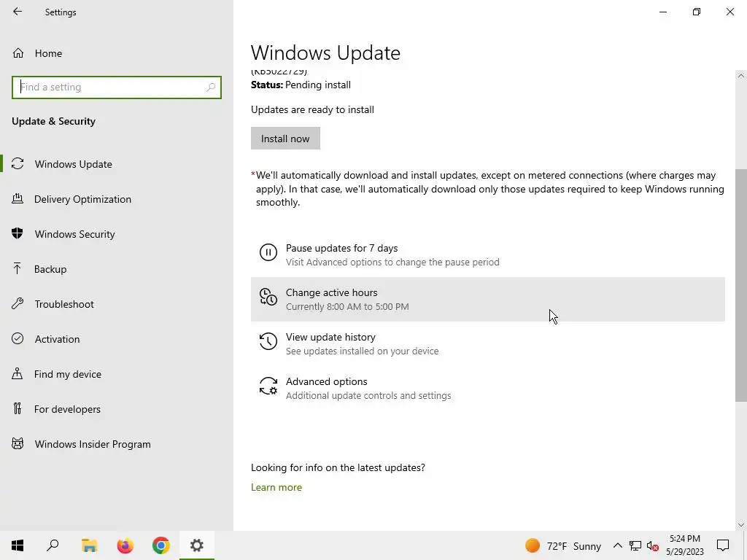Open Change active hours

pos(488,299)
